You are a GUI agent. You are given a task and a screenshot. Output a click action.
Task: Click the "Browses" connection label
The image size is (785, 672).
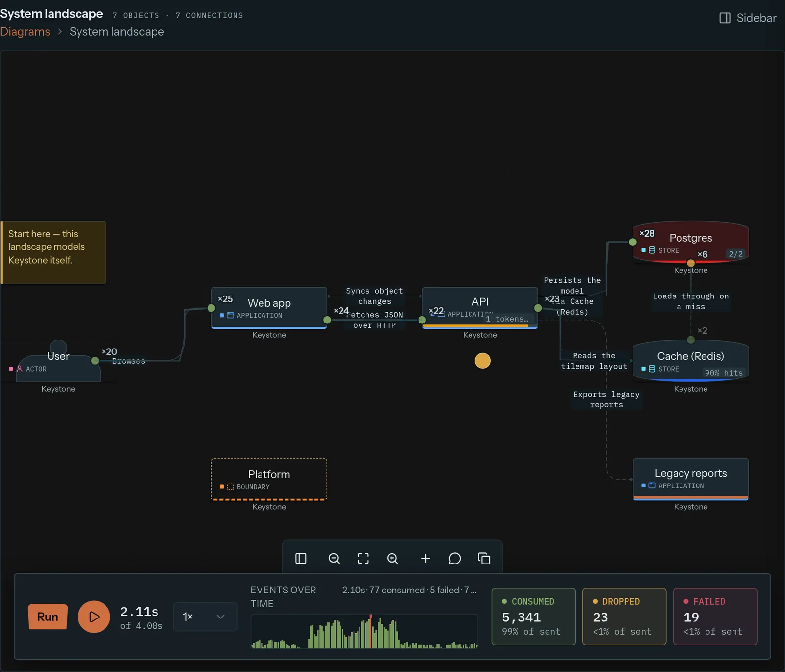tap(129, 361)
